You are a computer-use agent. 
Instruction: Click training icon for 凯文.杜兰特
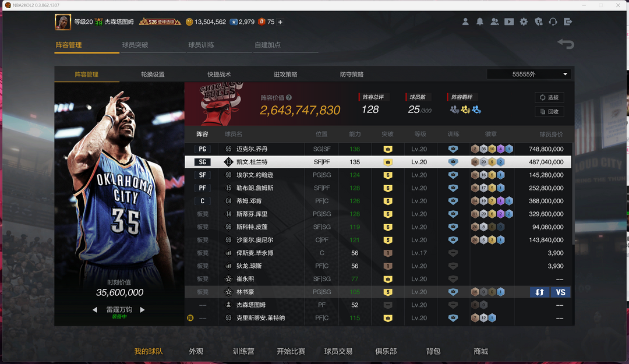(x=453, y=162)
